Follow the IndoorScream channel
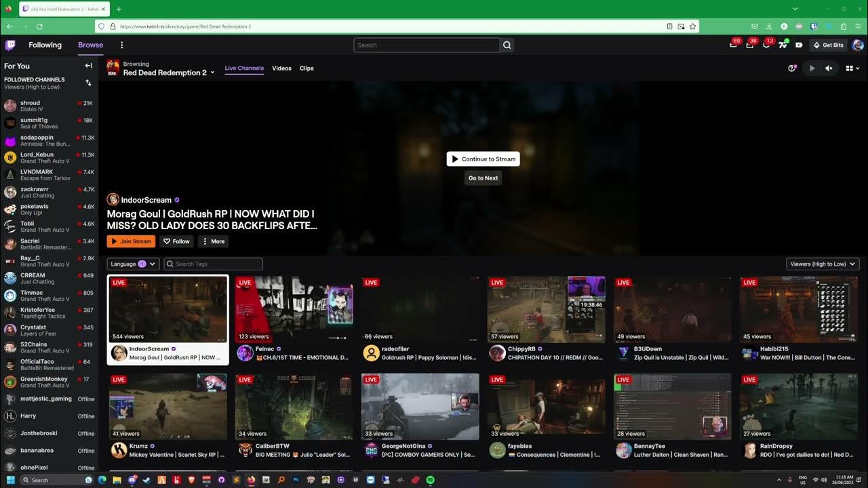 (176, 241)
